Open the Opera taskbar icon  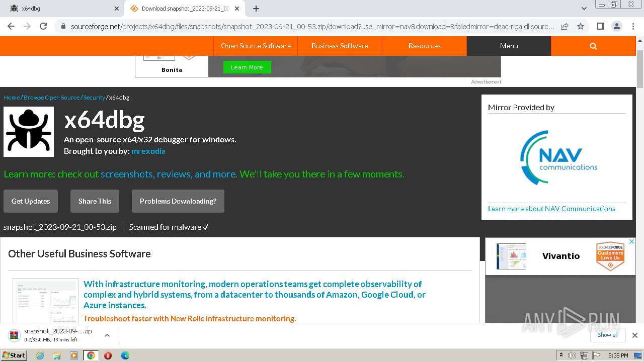(108, 355)
